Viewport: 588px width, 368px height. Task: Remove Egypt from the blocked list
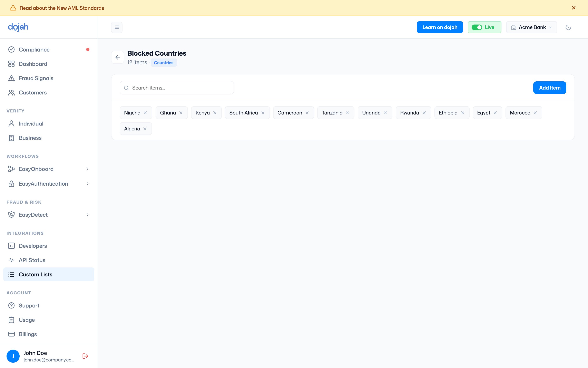(495, 113)
